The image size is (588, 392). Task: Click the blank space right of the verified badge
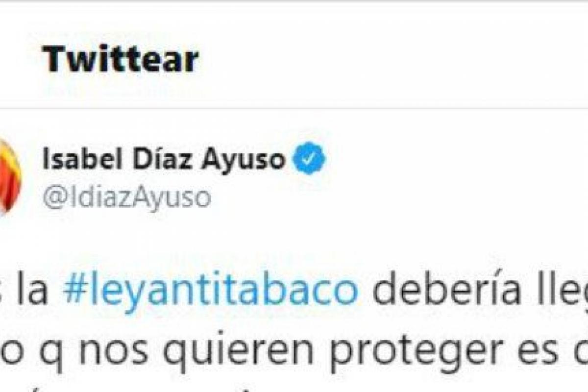coord(456,160)
